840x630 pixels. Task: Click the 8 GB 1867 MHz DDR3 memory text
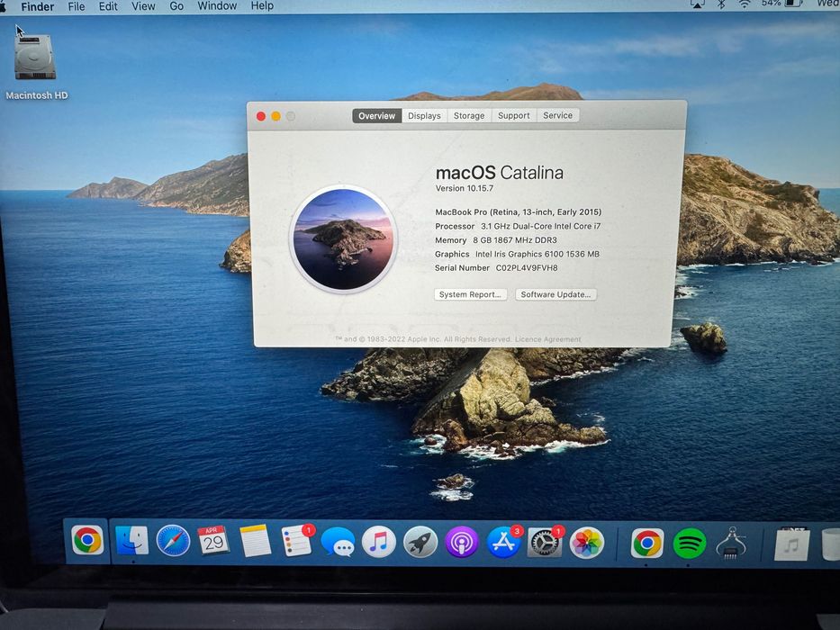point(515,240)
